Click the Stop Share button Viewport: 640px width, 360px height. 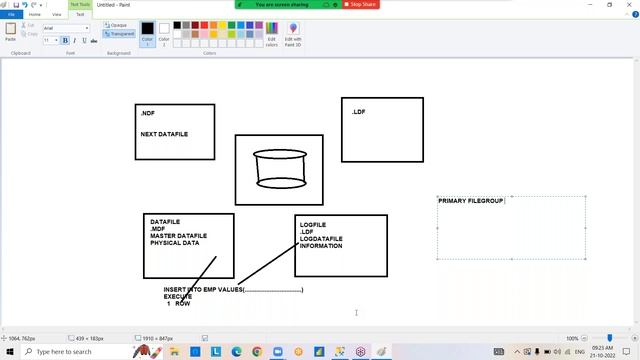coord(360,4)
